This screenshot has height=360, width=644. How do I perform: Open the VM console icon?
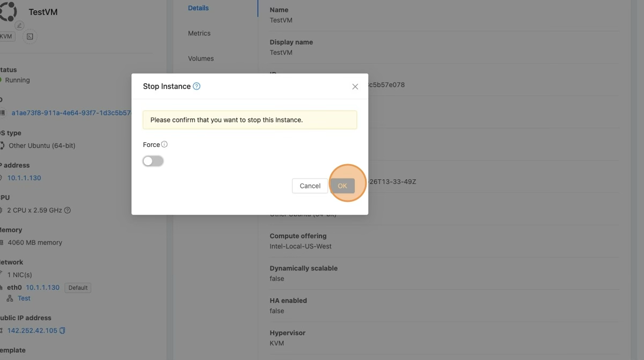click(30, 36)
